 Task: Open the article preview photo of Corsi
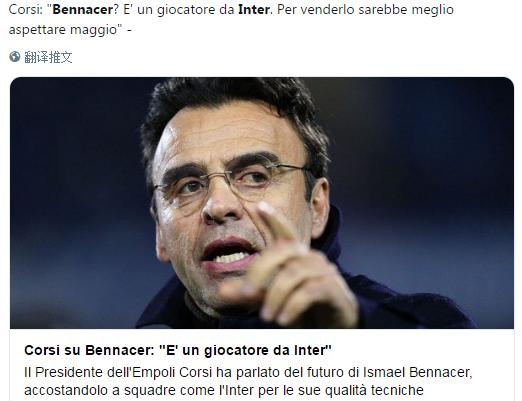coord(262,203)
